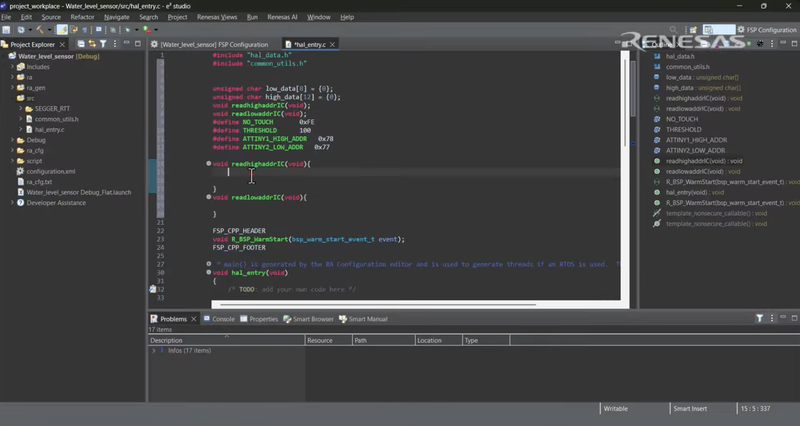Select ra_cfg.txt file
Image resolution: width=800 pixels, height=426 pixels.
[39, 182]
